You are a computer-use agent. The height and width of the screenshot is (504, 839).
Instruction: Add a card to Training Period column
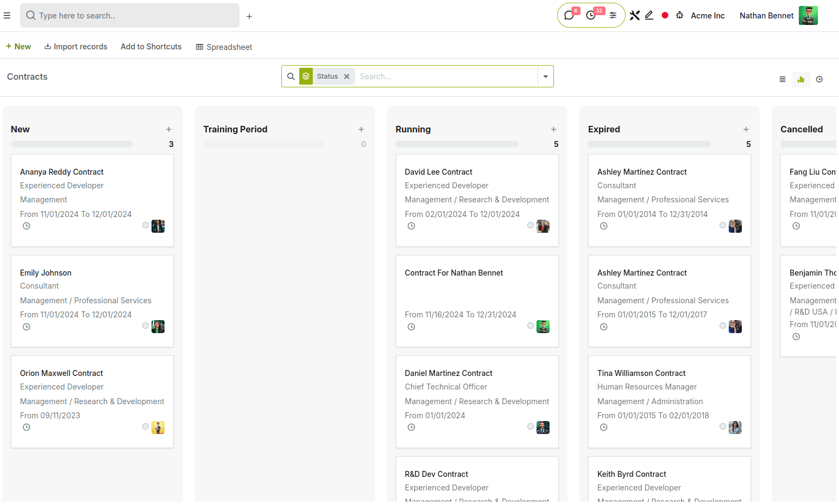pos(361,129)
